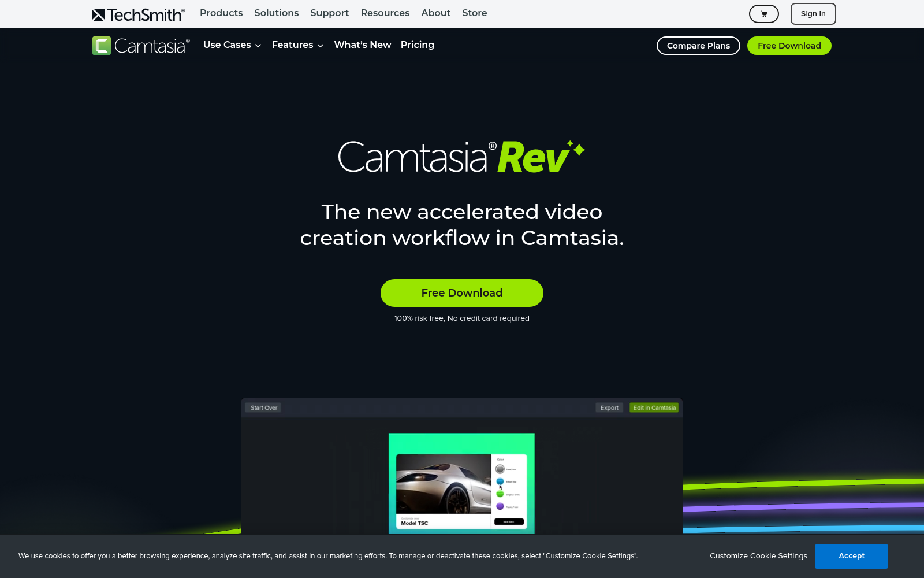Select the purple color swatch

coord(500,506)
